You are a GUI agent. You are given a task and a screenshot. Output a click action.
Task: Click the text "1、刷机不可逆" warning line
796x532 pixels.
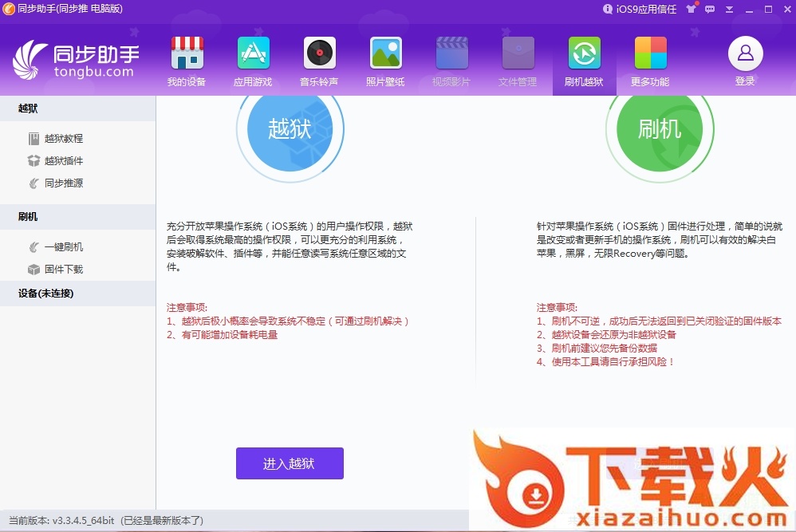tap(659, 321)
